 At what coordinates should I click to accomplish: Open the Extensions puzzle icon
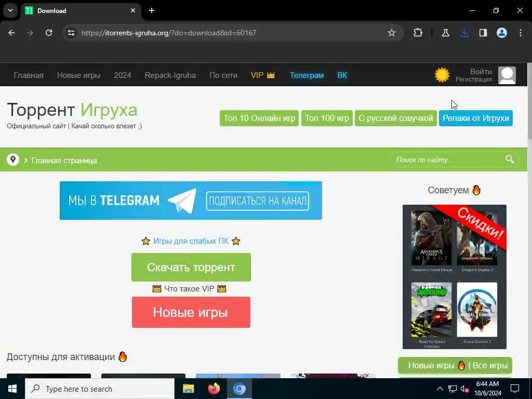point(418,33)
